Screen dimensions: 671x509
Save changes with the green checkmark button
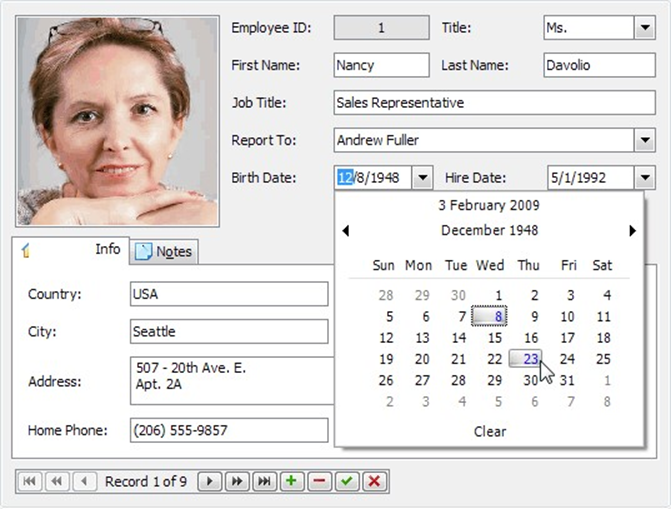(347, 482)
